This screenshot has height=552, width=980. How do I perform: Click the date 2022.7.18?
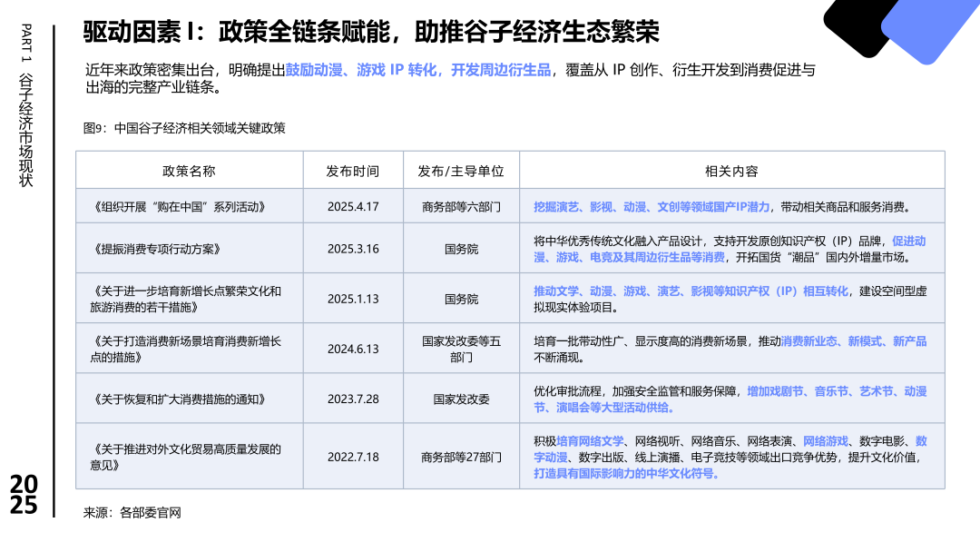[x=353, y=457]
